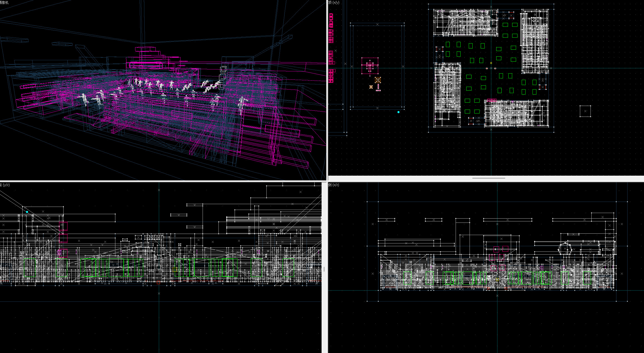Select the yellow square entity in the front view
Viewport: 644px width, 353px height.
pyautogui.click(x=175, y=270)
